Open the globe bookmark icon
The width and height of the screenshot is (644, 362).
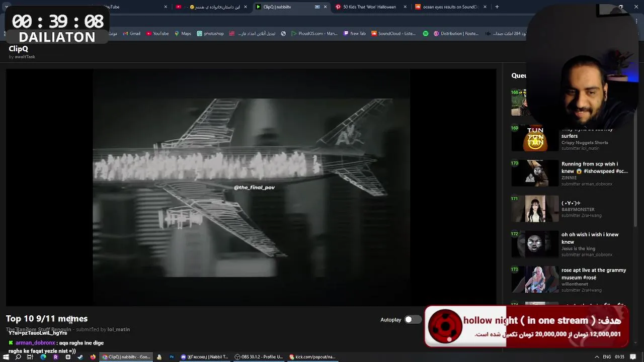click(x=283, y=34)
